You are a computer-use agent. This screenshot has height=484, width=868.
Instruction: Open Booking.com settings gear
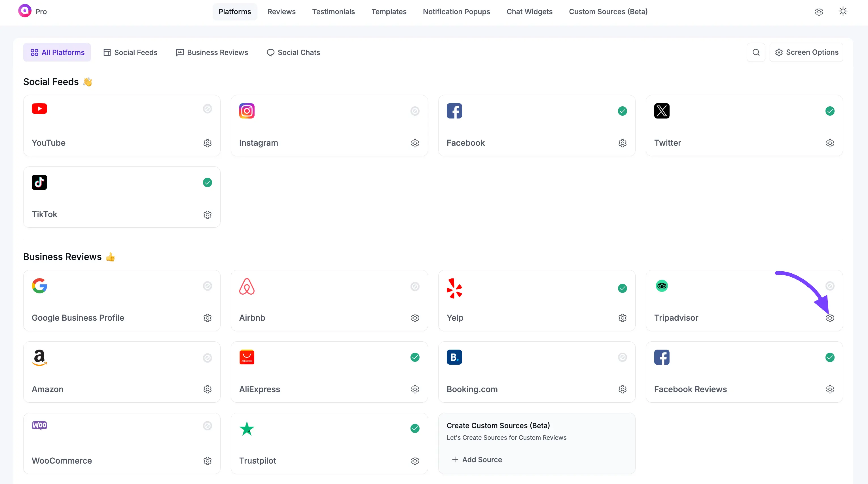[x=622, y=389]
